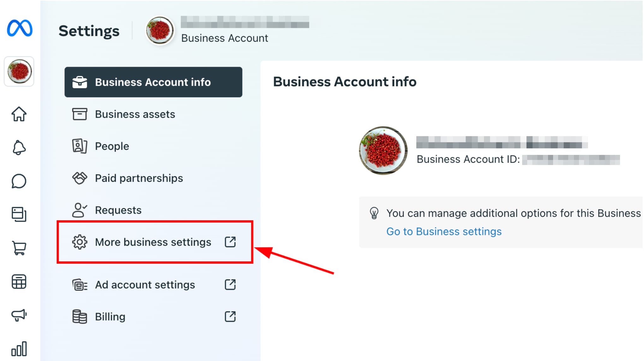The width and height of the screenshot is (644, 361).
Task: Select Business Account info in settings menu
Action: (x=153, y=82)
